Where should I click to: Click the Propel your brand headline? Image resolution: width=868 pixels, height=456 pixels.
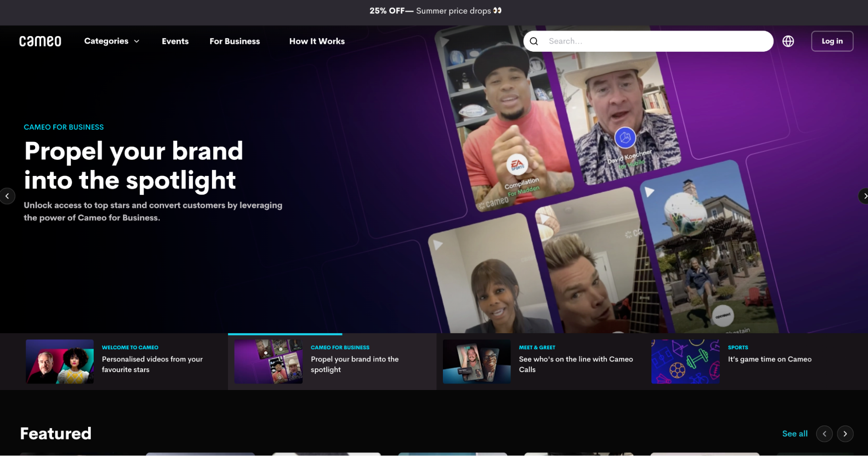(133, 165)
